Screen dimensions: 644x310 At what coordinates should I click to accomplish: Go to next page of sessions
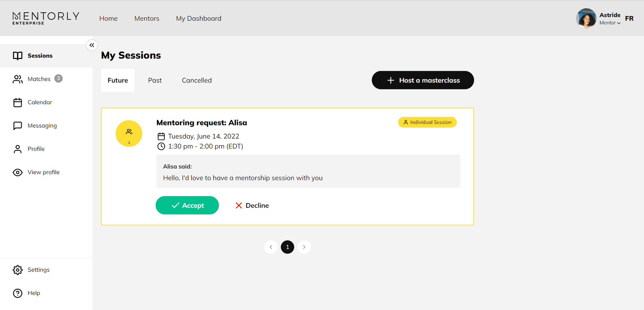pyautogui.click(x=304, y=247)
